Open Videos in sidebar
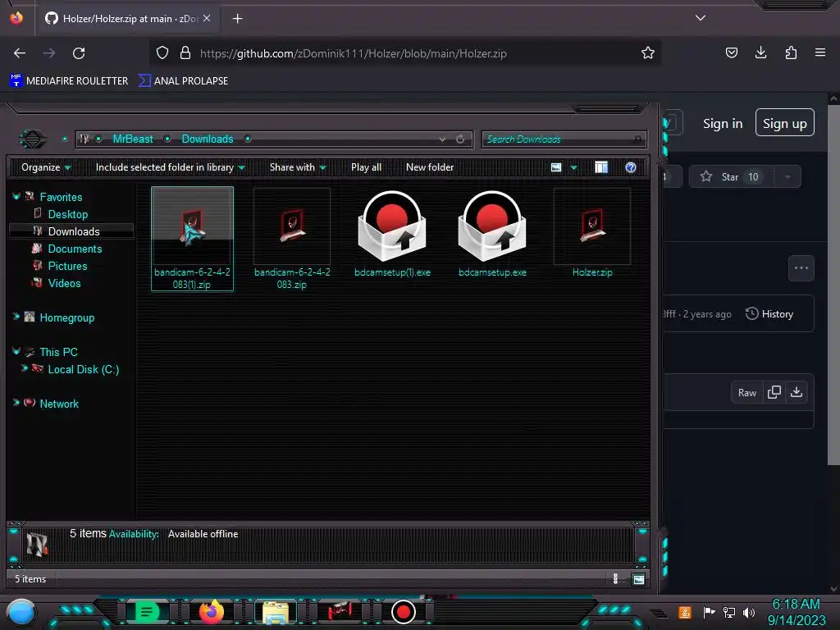 pos(64,283)
